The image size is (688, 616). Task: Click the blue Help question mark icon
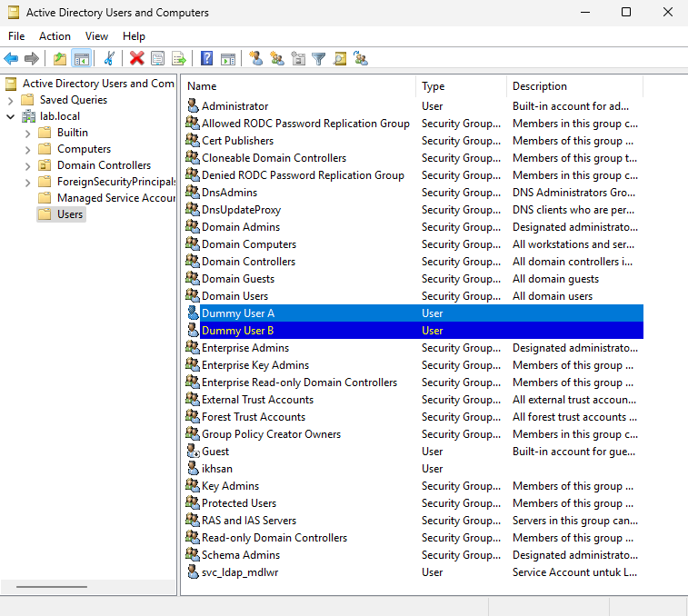[x=206, y=58]
